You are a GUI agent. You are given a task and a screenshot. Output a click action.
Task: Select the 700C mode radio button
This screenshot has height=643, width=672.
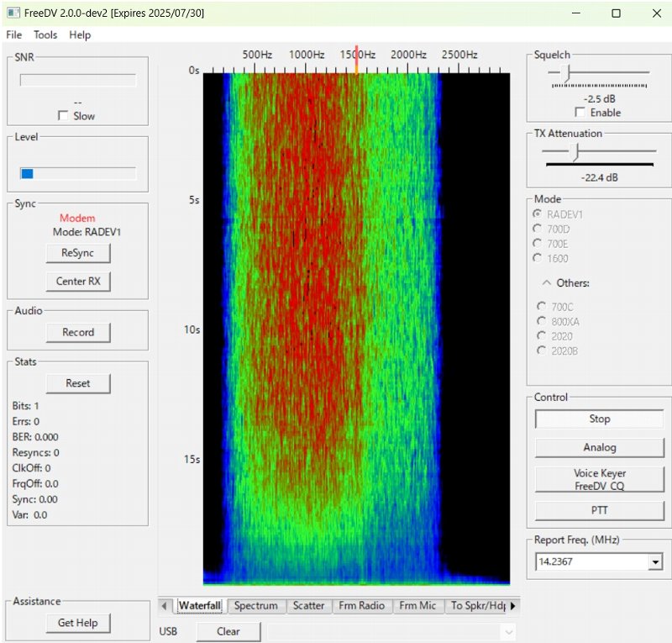(x=542, y=306)
